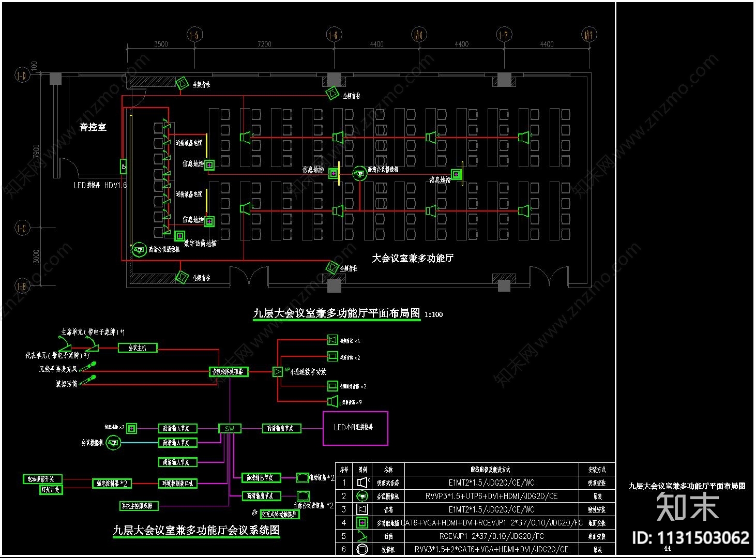756x558 pixels.
Task: Click the conference camera symbol in legend row 2
Action: coord(362,496)
